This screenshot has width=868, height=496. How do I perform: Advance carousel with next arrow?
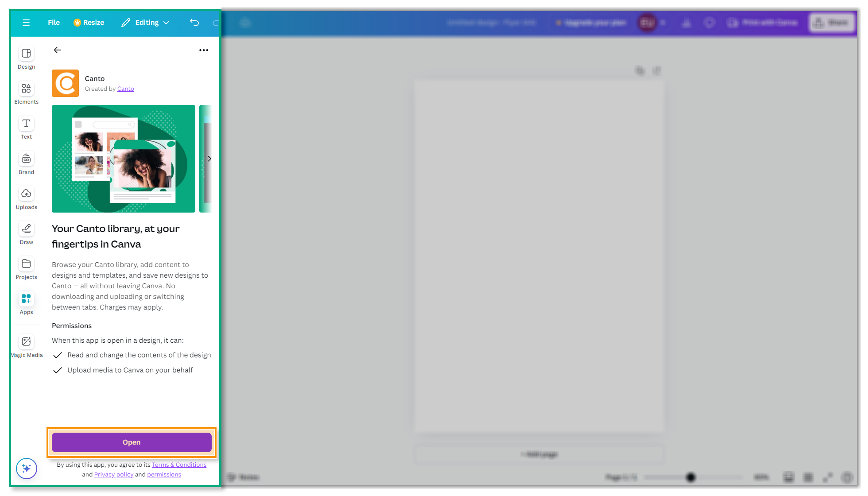[209, 159]
